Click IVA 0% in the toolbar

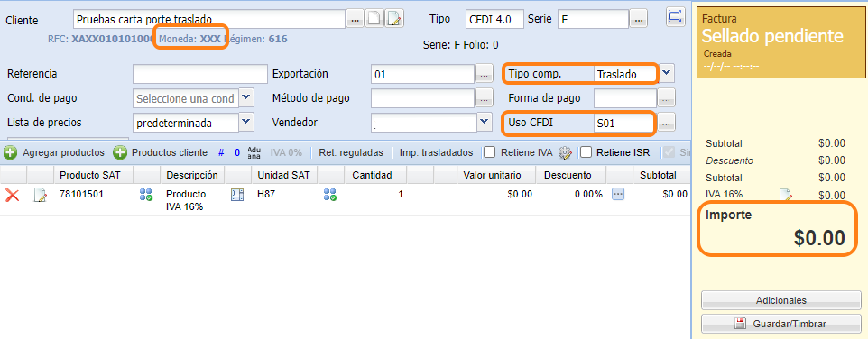[x=286, y=152]
